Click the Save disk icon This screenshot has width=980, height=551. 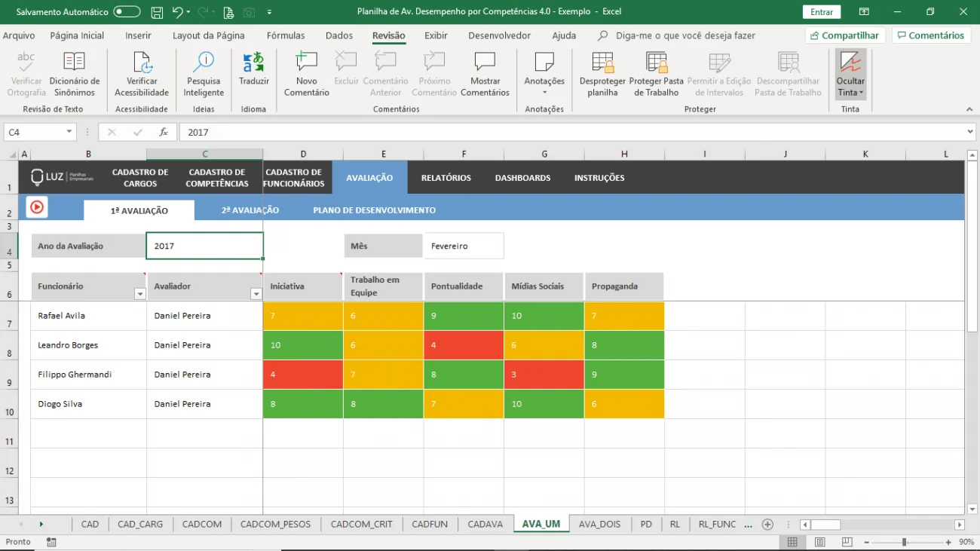(x=157, y=12)
